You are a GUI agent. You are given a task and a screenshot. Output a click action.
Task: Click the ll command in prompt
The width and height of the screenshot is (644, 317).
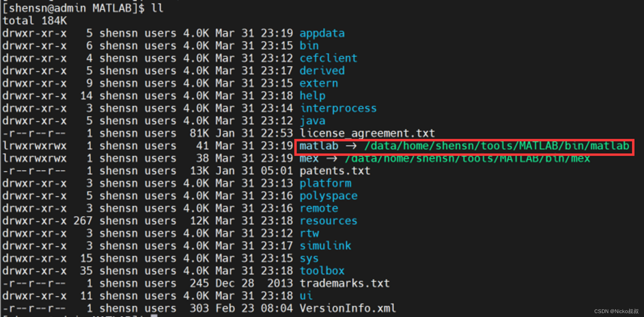click(157, 8)
